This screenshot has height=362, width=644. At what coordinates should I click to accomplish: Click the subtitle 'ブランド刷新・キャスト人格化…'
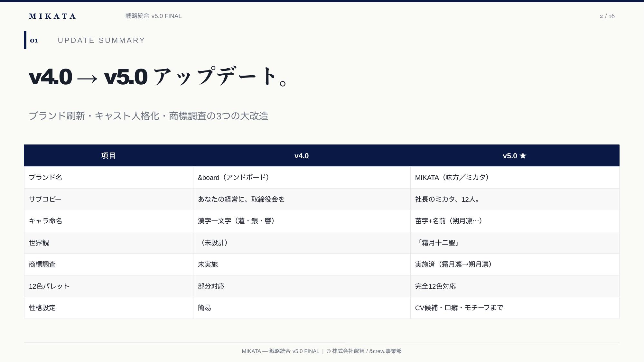pyautogui.click(x=149, y=116)
